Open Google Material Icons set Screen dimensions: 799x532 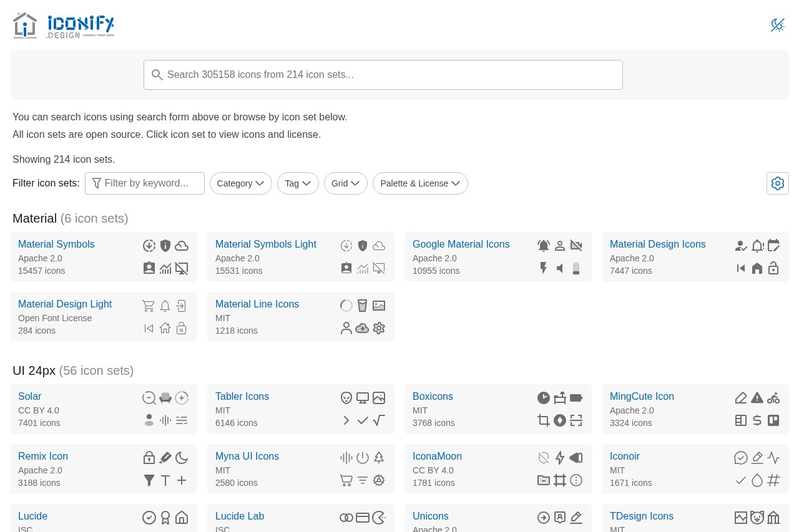(461, 244)
